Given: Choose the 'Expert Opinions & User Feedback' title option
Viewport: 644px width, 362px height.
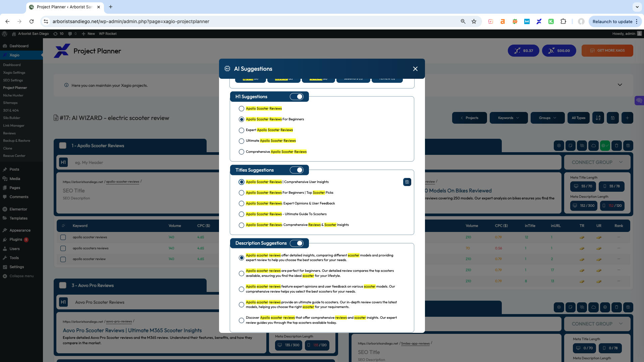Looking at the screenshot, I should [241, 203].
